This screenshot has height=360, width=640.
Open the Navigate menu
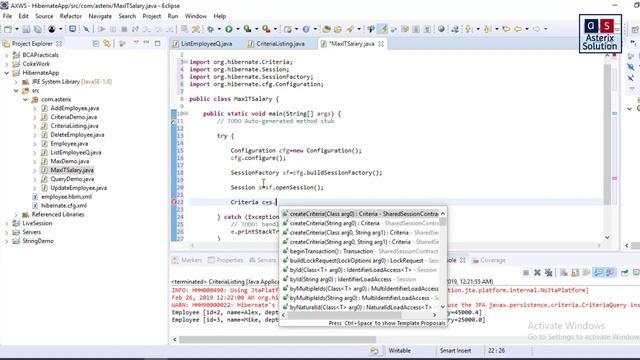[x=100, y=16]
